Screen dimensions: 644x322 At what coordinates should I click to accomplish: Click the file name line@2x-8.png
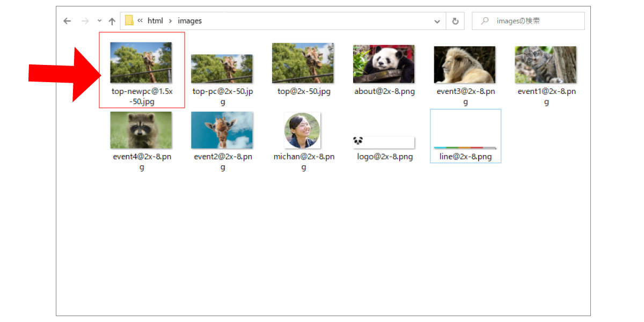[x=465, y=157]
